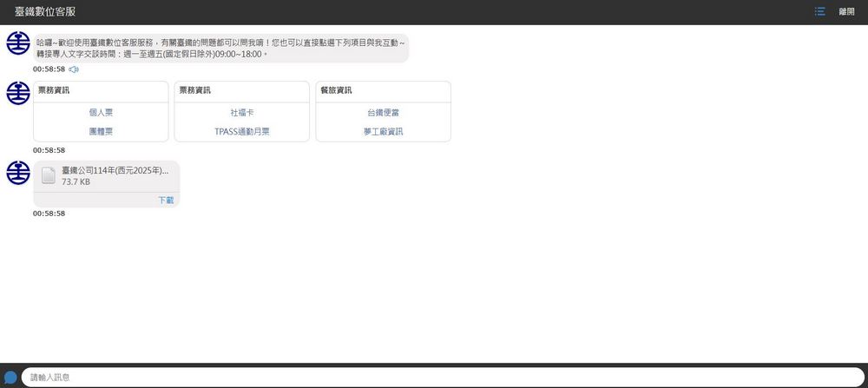
Task: Play the welcome message audio speaker icon
Action: 74,69
